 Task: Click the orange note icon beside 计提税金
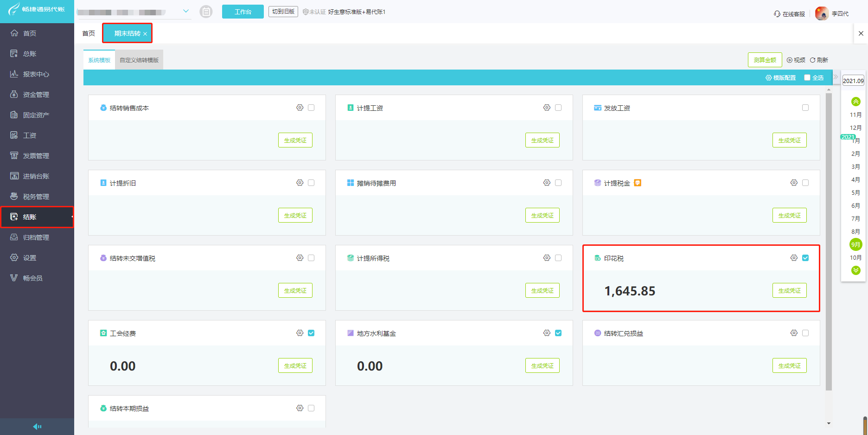(x=638, y=183)
